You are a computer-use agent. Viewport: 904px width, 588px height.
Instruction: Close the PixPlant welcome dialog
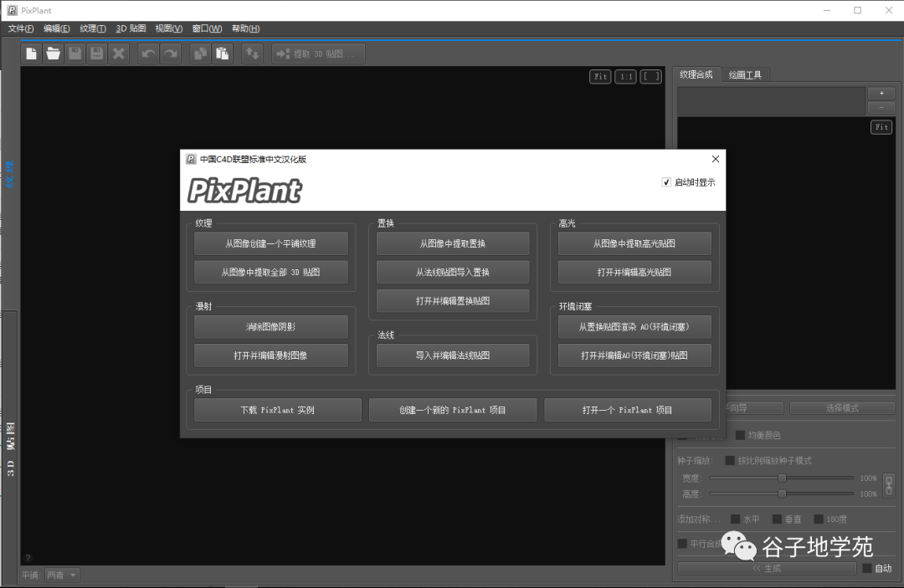pos(716,159)
